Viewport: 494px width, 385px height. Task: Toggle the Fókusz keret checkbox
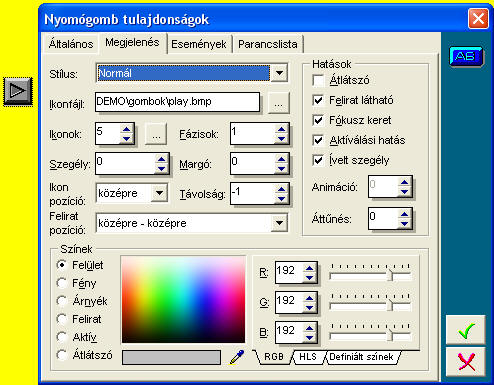(318, 120)
